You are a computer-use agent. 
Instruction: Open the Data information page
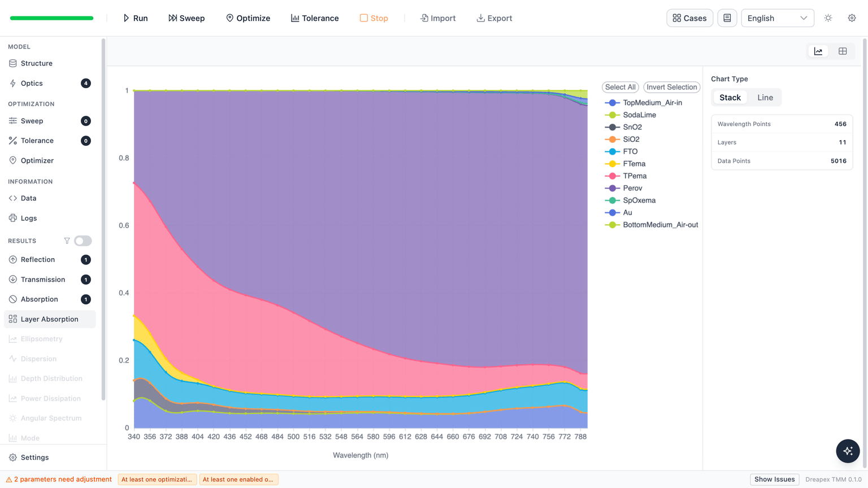(x=50, y=198)
